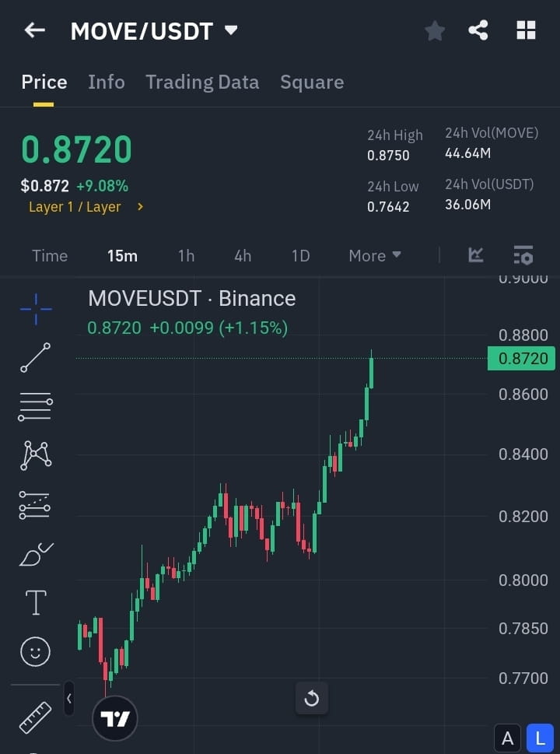
Task: Click the 0.8720 current price label on axis
Action: coord(522,358)
